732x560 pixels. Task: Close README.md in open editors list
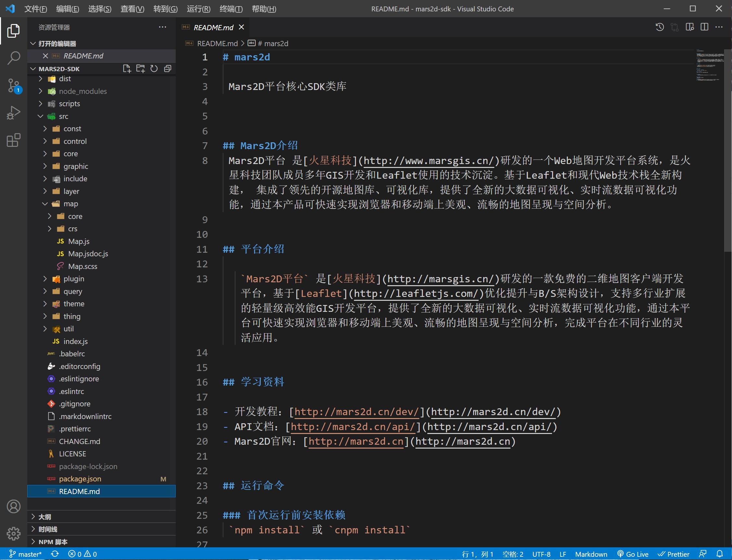coord(46,56)
